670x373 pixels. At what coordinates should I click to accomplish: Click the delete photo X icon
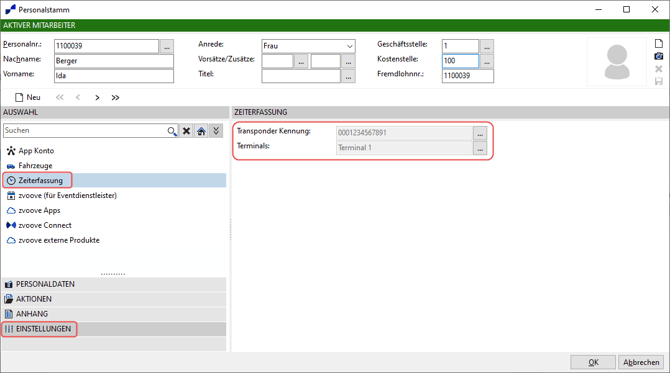click(x=658, y=69)
